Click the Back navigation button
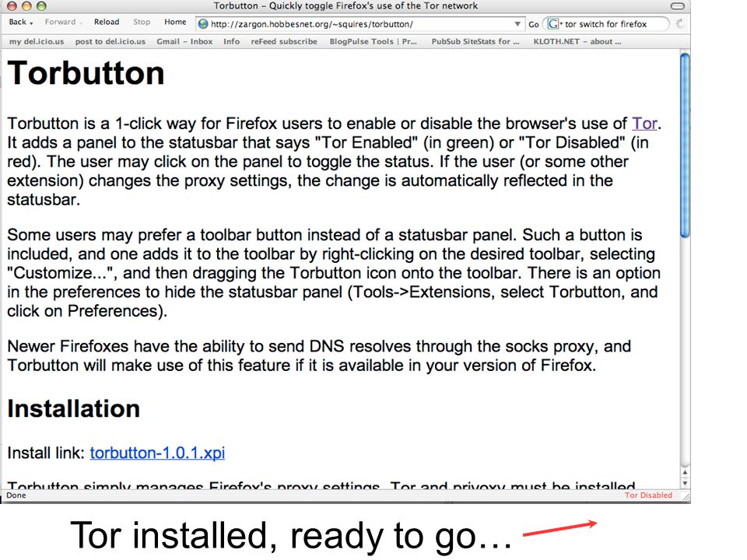 (18, 22)
